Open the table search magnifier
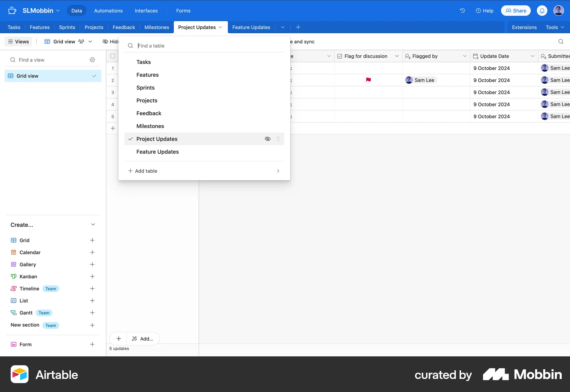Viewport: 570px width, 392px height. click(561, 42)
